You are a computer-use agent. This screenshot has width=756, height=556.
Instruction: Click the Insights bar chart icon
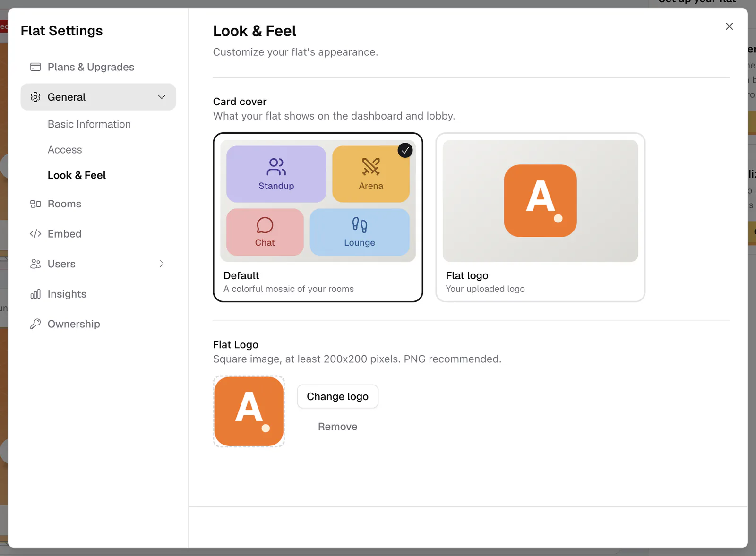pyautogui.click(x=35, y=294)
